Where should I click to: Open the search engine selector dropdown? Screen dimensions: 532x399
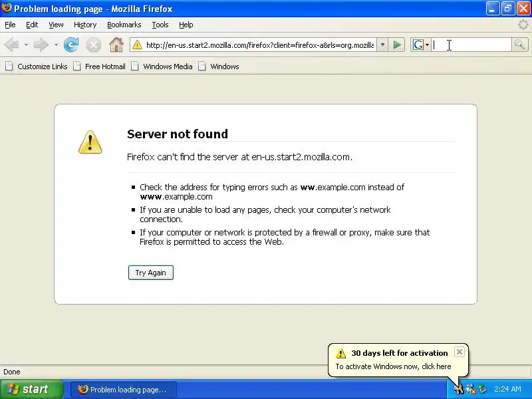[x=427, y=45]
